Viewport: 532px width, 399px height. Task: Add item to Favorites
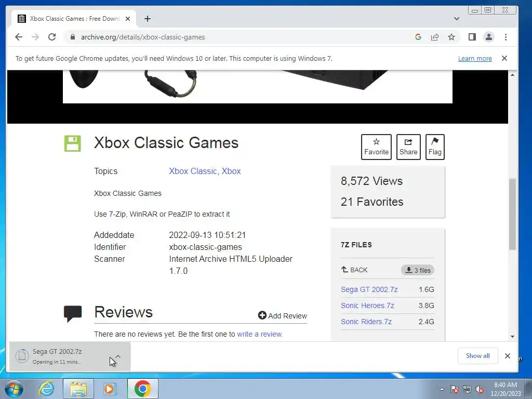pos(376,147)
